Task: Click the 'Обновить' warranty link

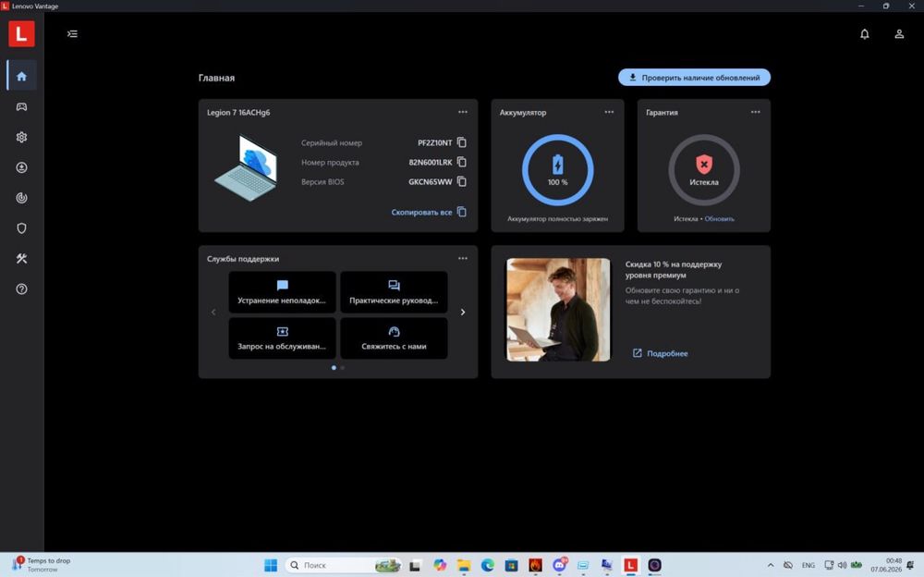Action: pyautogui.click(x=720, y=219)
